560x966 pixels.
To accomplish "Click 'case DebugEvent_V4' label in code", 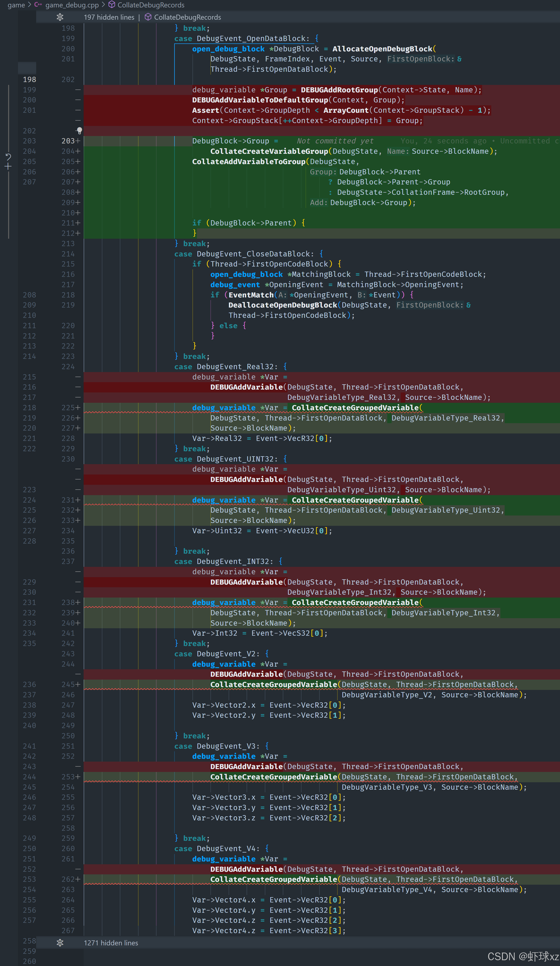I will (x=217, y=848).
